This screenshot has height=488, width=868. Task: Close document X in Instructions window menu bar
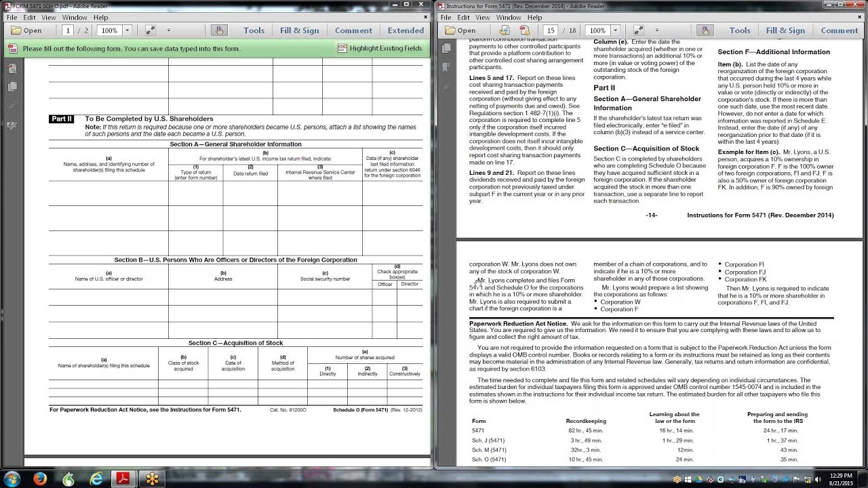(861, 18)
